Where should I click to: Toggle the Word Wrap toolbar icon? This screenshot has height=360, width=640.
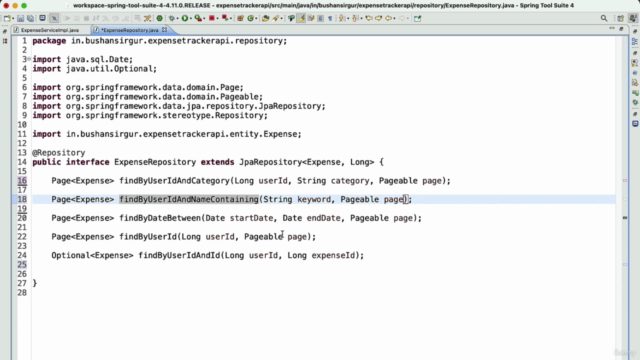pos(311,18)
